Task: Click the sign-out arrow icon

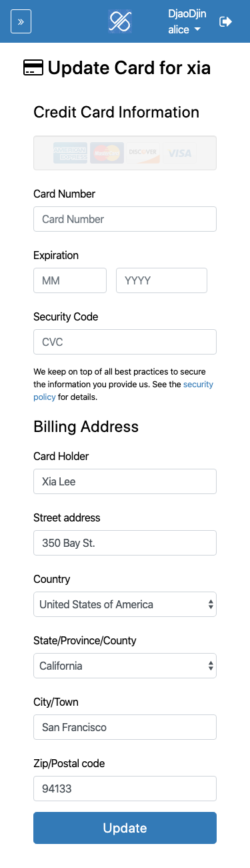Action: point(225,21)
